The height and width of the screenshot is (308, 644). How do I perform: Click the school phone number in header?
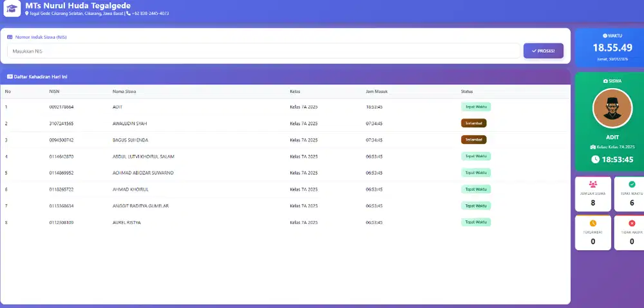pos(150,14)
